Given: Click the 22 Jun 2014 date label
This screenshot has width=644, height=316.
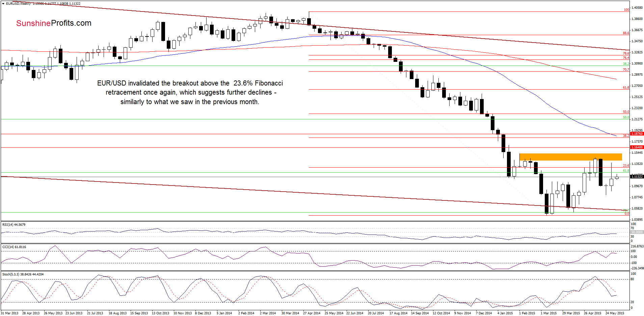Looking at the screenshot, I should [355, 313].
